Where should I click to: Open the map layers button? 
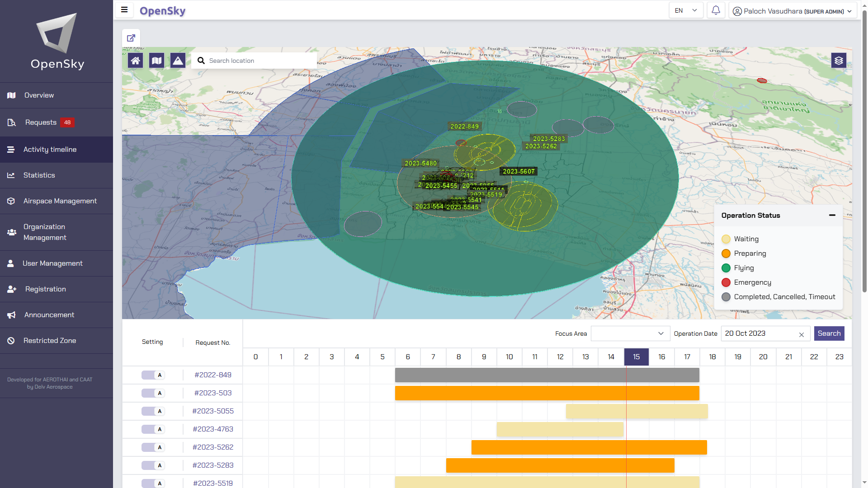(x=839, y=61)
